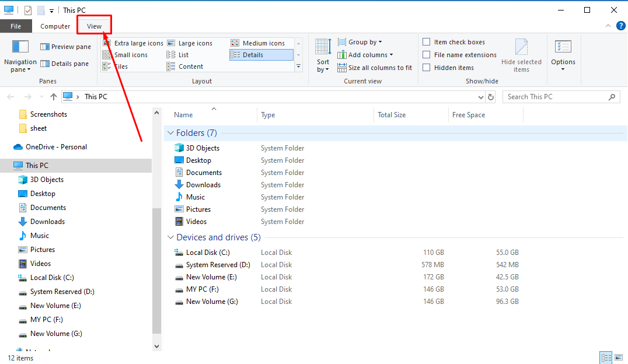
Task: Switch layout to Extra large icons
Action: pos(138,43)
